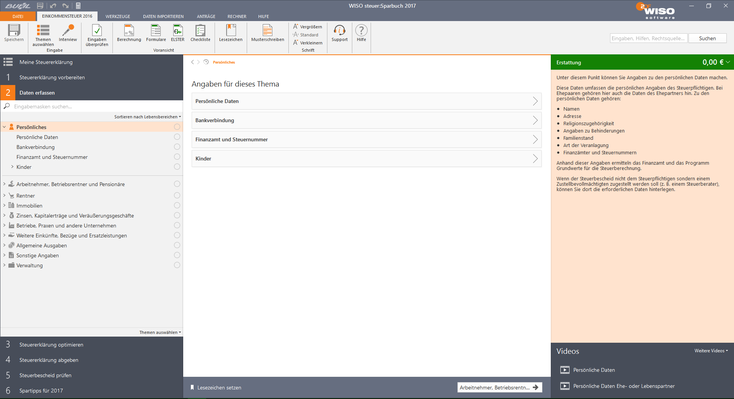Screen dimensions: 734x399
Task: Click the Eingaben, Hilfen, Rechtsquelle search box
Action: pyautogui.click(x=649, y=38)
